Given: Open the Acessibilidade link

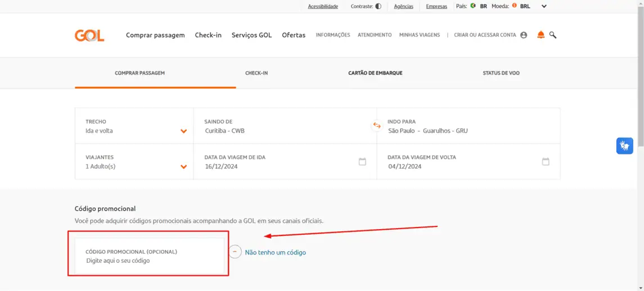Looking at the screenshot, I should point(323,6).
